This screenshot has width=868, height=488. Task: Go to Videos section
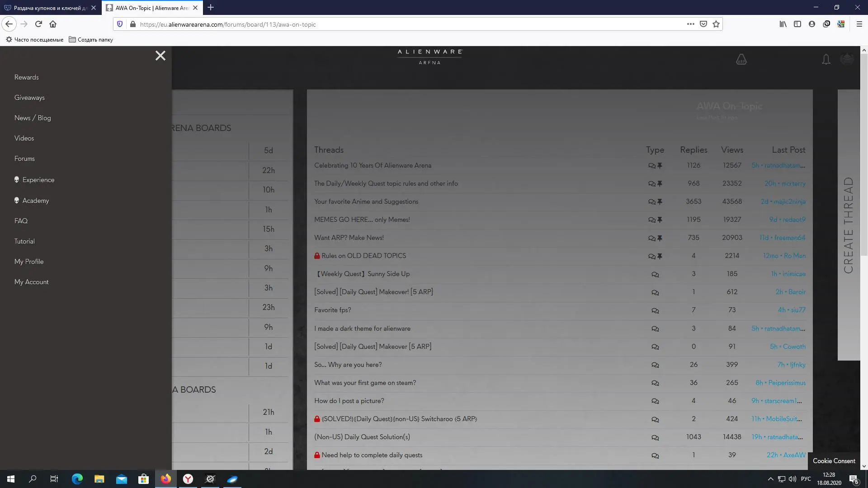24,138
